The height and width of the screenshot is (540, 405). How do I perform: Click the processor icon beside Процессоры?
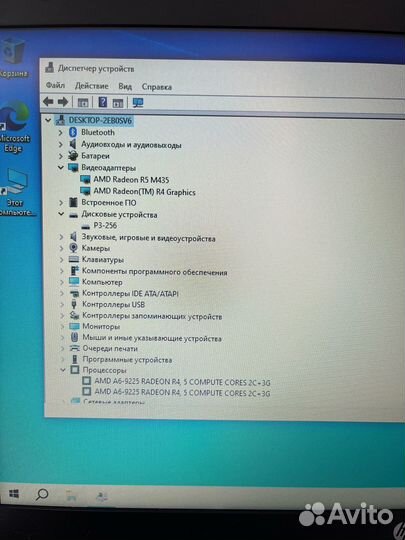coord(75,370)
